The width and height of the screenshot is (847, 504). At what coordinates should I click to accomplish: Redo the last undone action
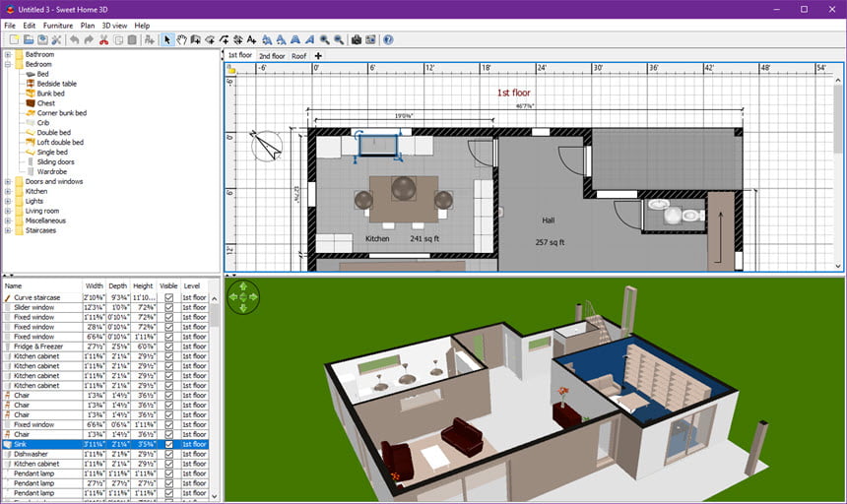[x=88, y=39]
